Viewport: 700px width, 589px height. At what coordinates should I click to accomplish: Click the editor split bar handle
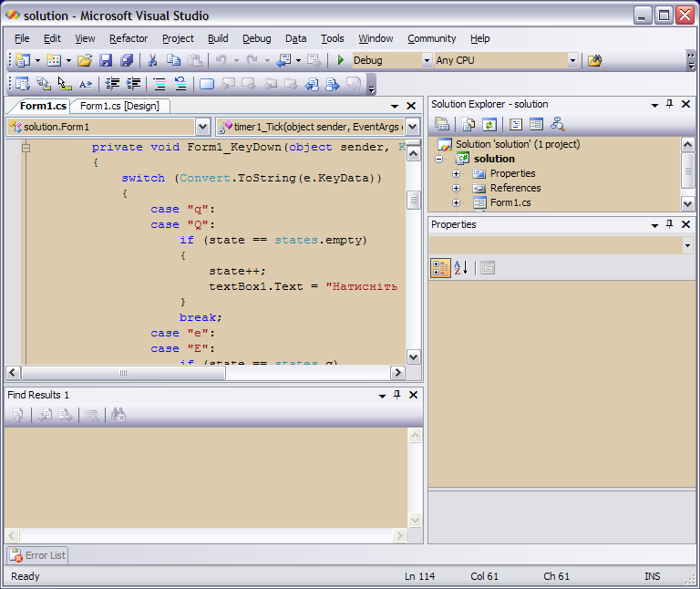pos(414,143)
